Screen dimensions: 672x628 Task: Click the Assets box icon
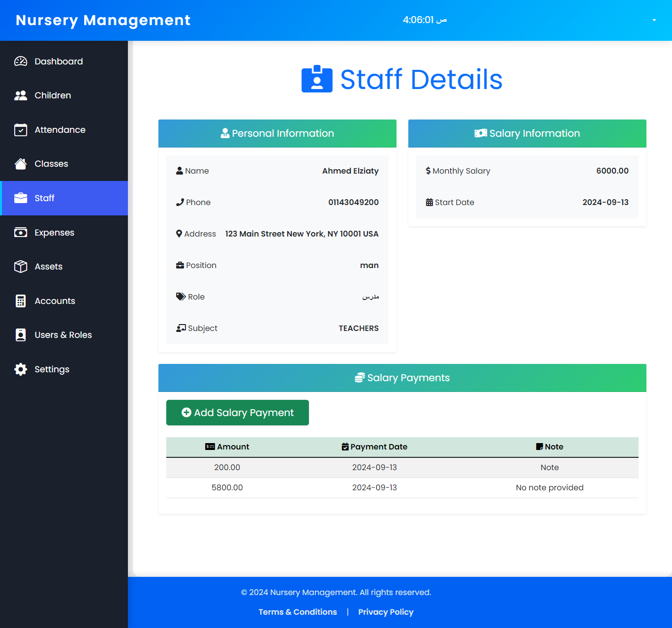tap(21, 267)
